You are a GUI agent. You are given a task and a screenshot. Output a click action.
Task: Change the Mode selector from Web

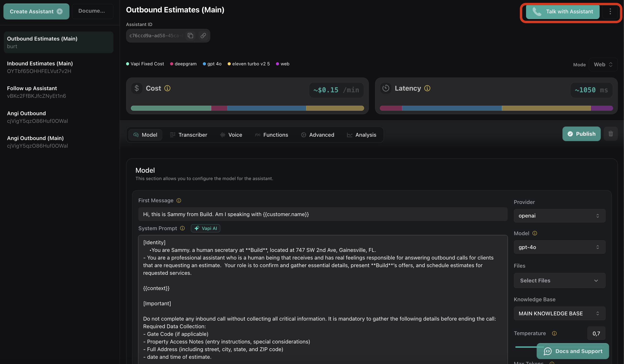click(603, 65)
